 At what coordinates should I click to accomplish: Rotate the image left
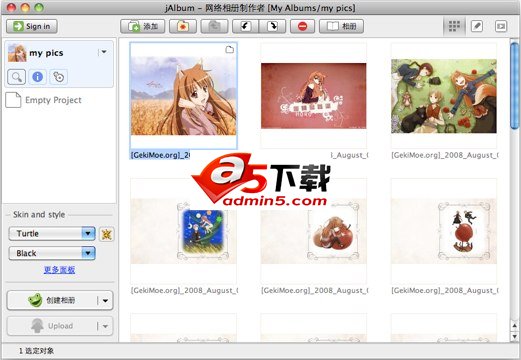245,26
